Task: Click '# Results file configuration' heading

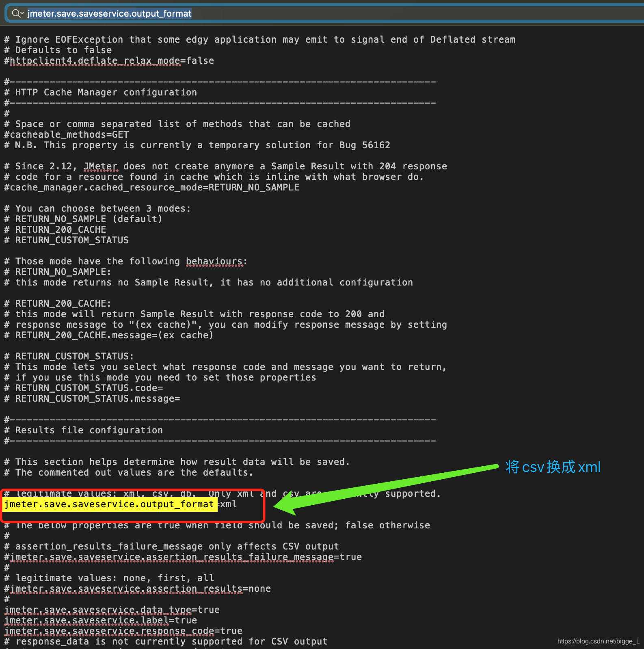Action: 83,431
